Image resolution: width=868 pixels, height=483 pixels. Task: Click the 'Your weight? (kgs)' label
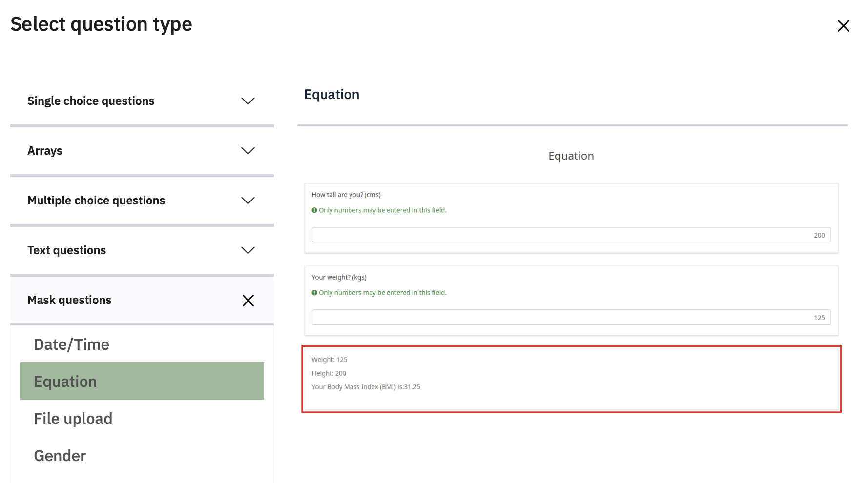(339, 277)
